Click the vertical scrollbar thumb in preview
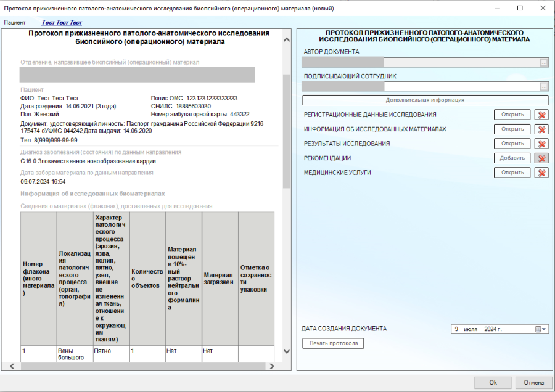555x392 pixels. point(287,131)
